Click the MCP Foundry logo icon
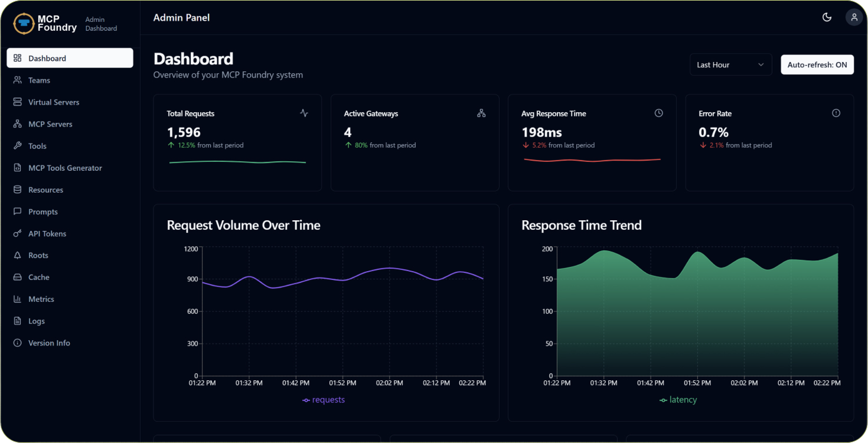Image resolution: width=868 pixels, height=443 pixels. pyautogui.click(x=24, y=23)
